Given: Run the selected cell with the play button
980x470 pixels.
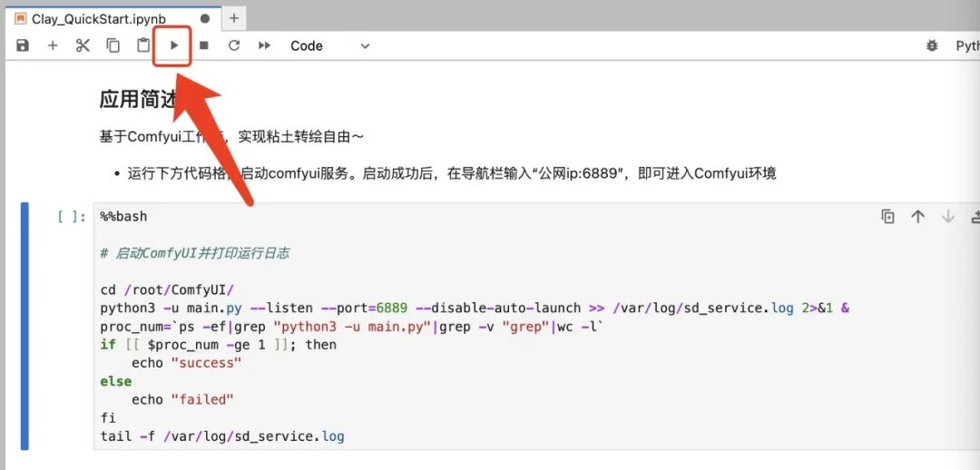Looking at the screenshot, I should tap(174, 45).
